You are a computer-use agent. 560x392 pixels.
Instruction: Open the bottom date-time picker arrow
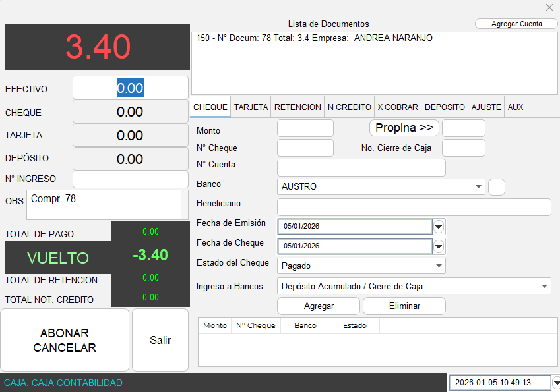556,383
